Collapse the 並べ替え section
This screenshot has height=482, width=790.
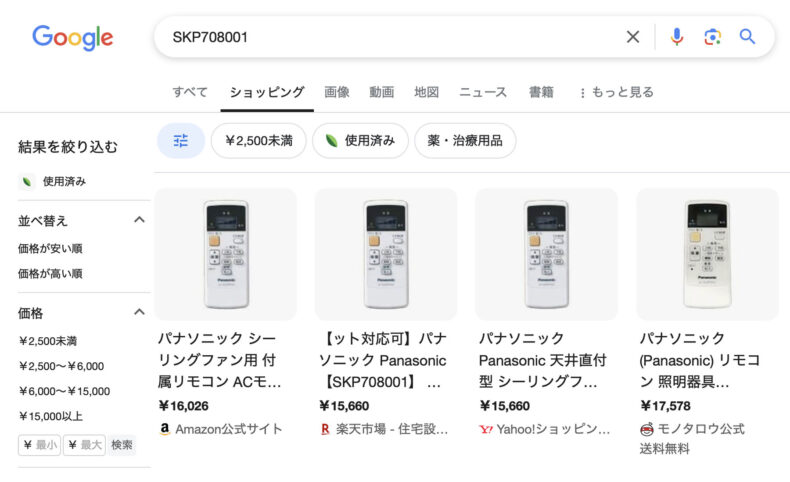click(139, 220)
